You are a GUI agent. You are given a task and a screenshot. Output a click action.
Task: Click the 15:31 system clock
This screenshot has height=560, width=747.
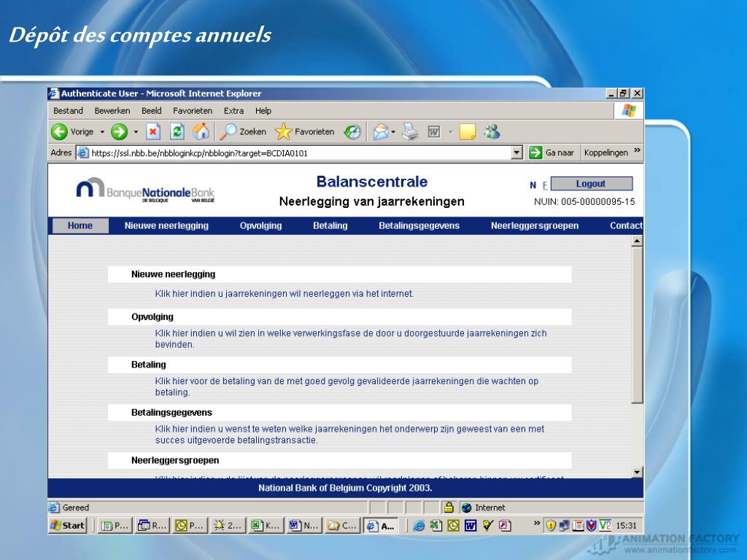pos(626,526)
